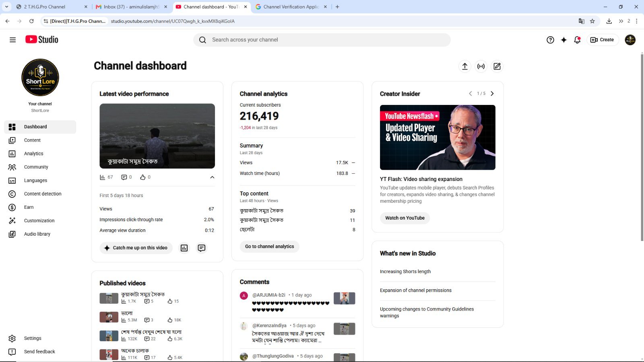Click the translate page icon in address bar
This screenshot has width=644, height=362.
582,21
